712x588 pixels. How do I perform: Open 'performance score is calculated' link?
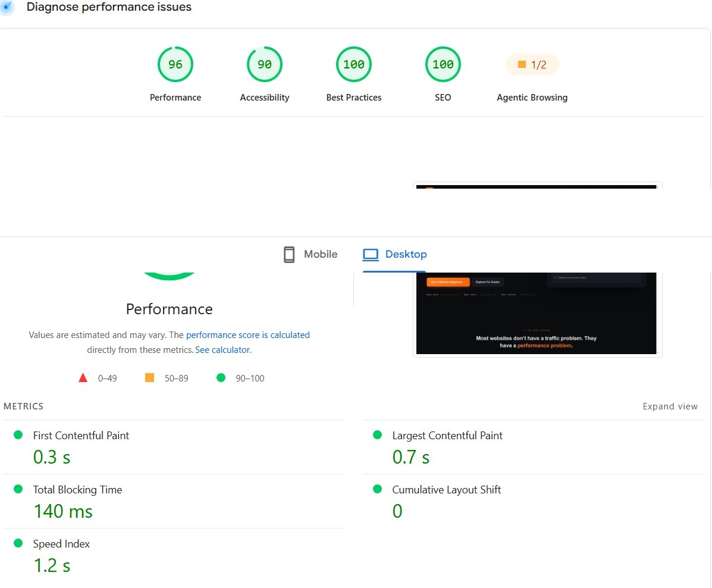point(248,335)
